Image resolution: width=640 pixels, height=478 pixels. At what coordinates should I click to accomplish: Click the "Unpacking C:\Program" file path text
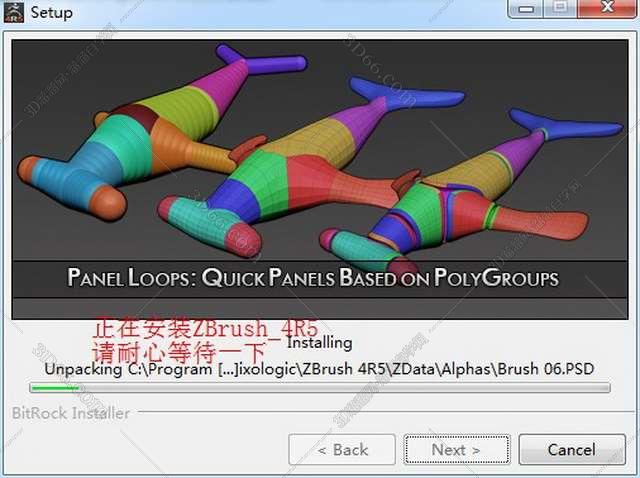[319, 369]
